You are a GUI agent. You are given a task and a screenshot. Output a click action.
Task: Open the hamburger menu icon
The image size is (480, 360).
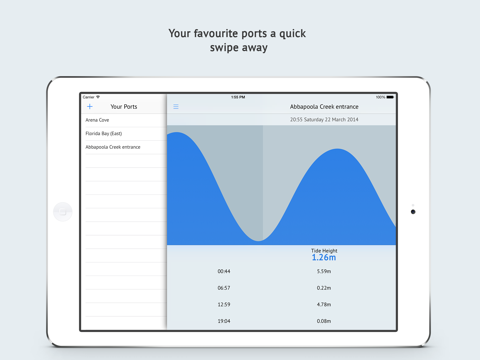pyautogui.click(x=176, y=107)
